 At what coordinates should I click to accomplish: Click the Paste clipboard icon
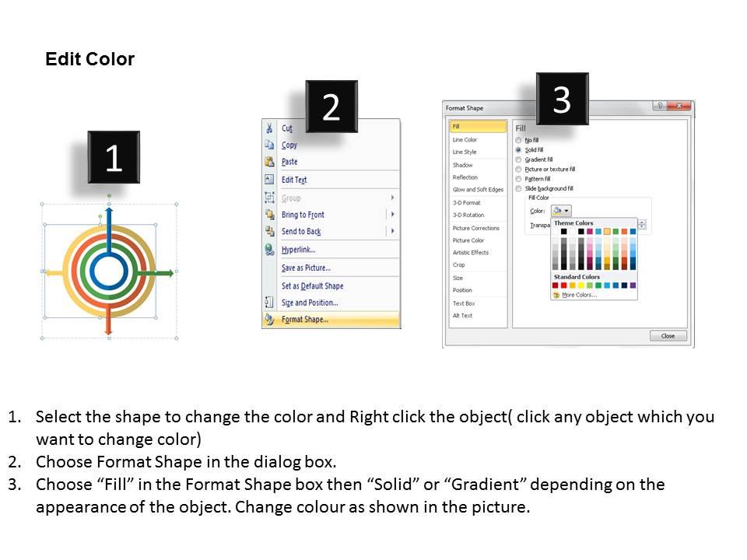(269, 161)
